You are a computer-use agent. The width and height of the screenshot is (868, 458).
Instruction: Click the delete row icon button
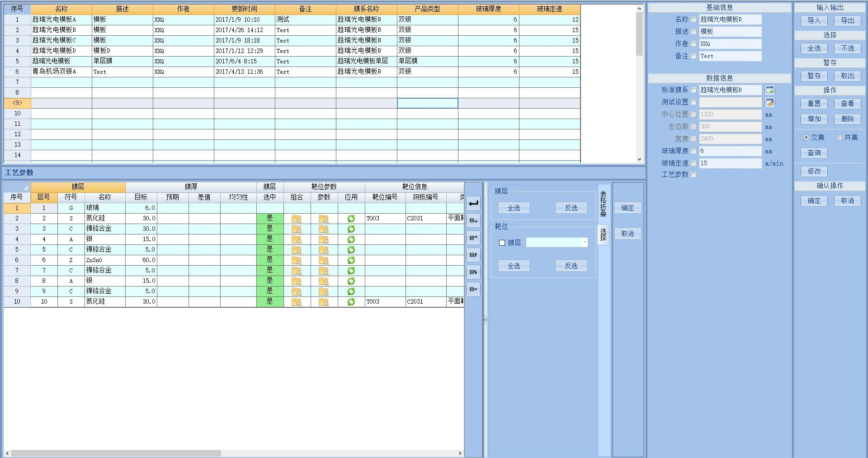coord(473,289)
